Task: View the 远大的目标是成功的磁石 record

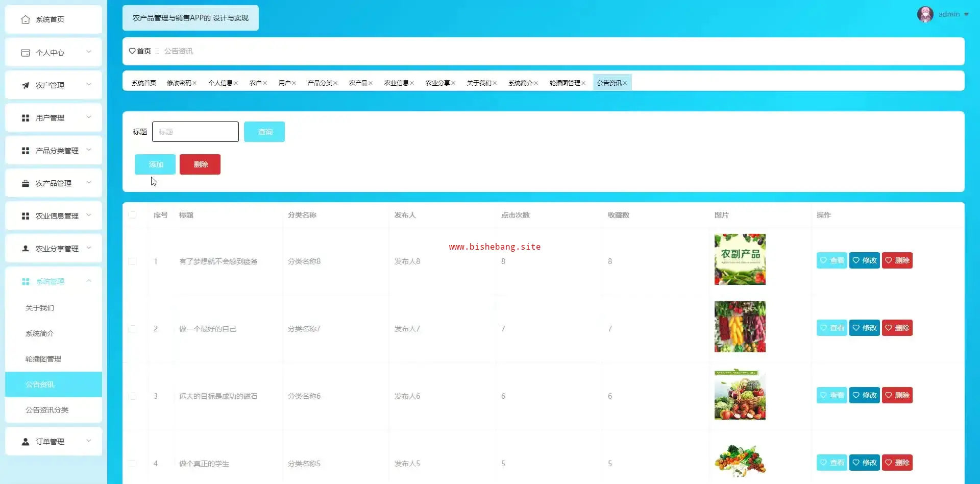Action: pos(832,395)
